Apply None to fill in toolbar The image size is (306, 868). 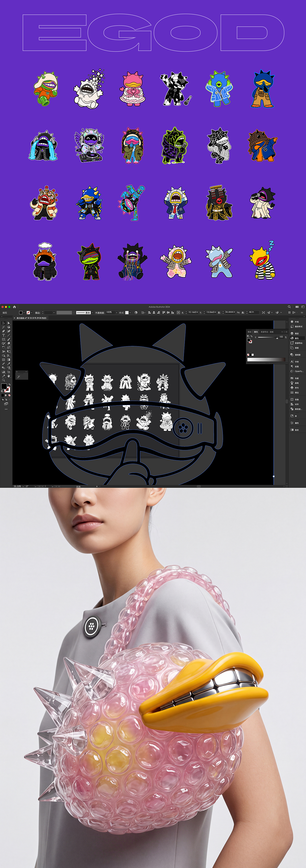pos(9,395)
